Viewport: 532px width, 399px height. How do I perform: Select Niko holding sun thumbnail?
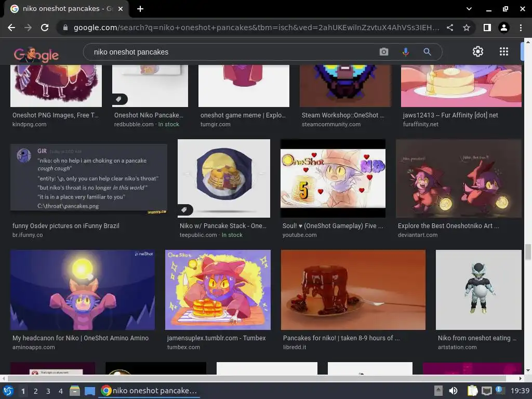click(x=83, y=290)
